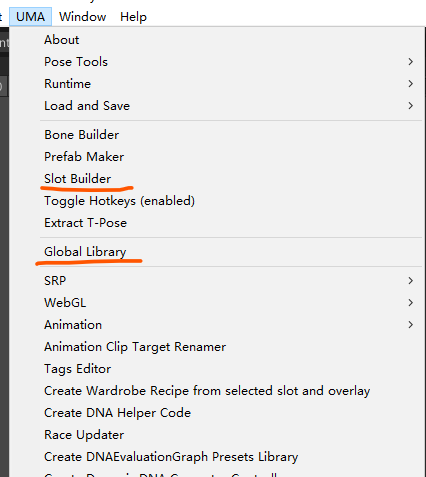Open the UMA menu in menu bar
The width and height of the screenshot is (426, 477).
coord(30,17)
